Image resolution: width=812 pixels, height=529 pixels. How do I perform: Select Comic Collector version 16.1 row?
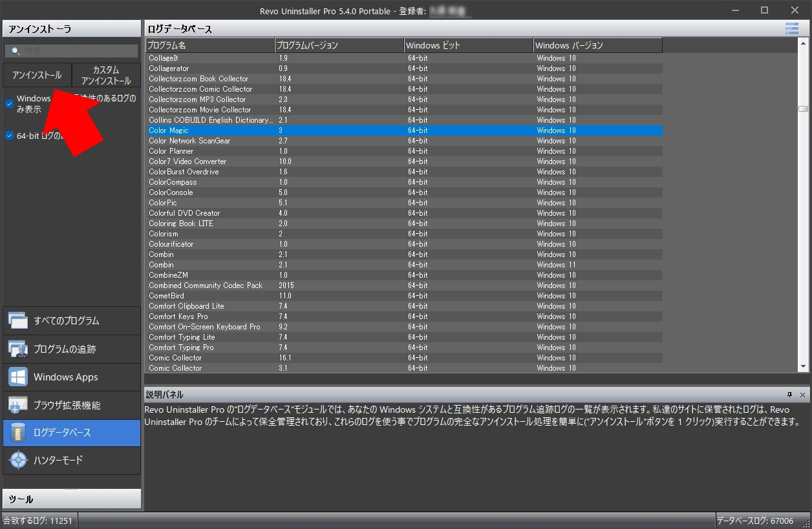pos(404,358)
